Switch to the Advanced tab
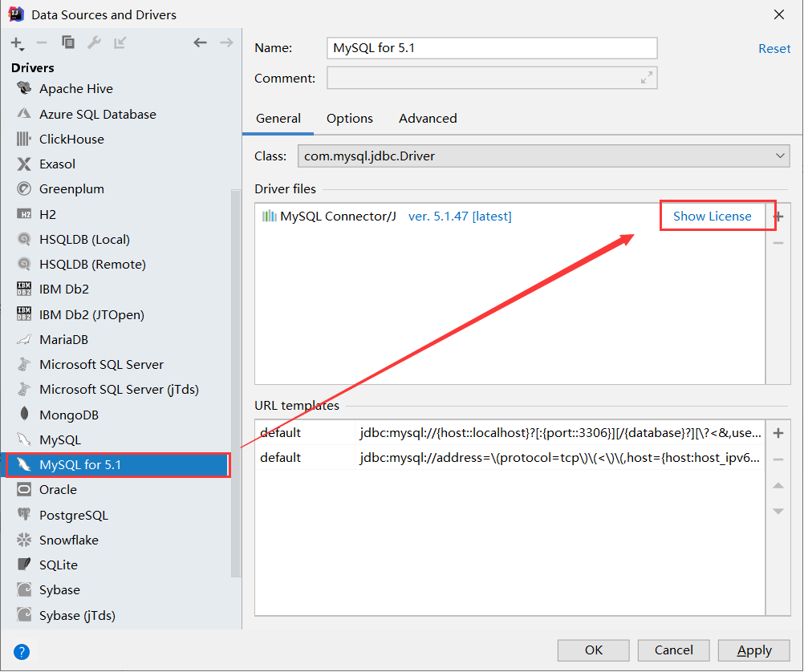The width and height of the screenshot is (804, 672). 428,119
